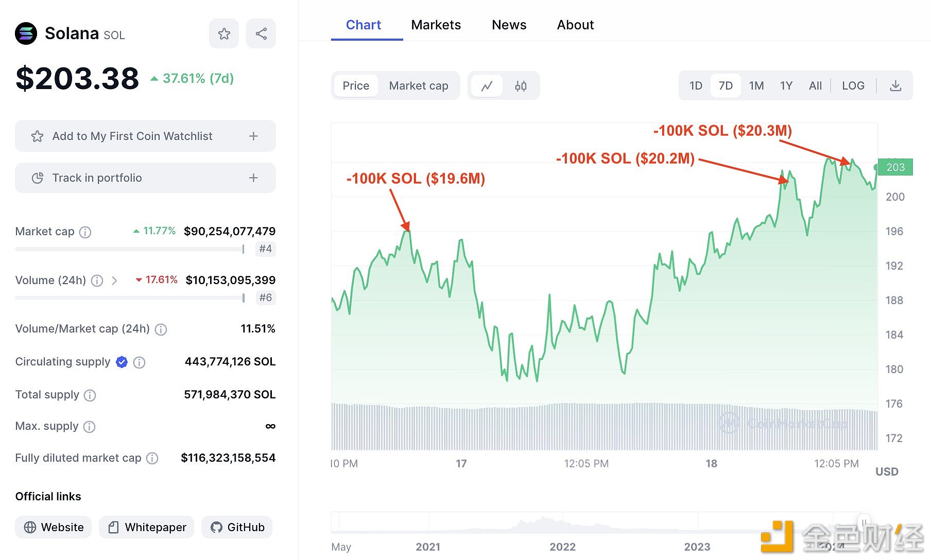This screenshot has height=560, width=931.
Task: Show Market cap info tooltip icon
Action: pyautogui.click(x=85, y=232)
